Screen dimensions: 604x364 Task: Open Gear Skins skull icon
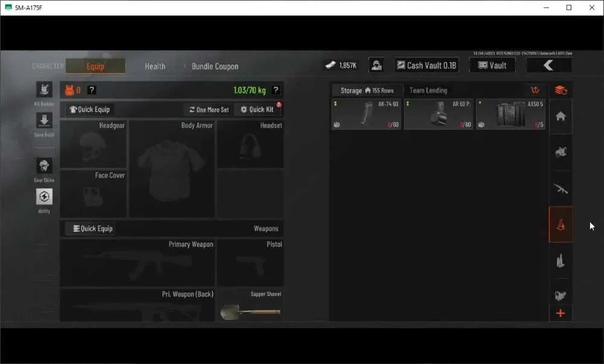[44, 166]
